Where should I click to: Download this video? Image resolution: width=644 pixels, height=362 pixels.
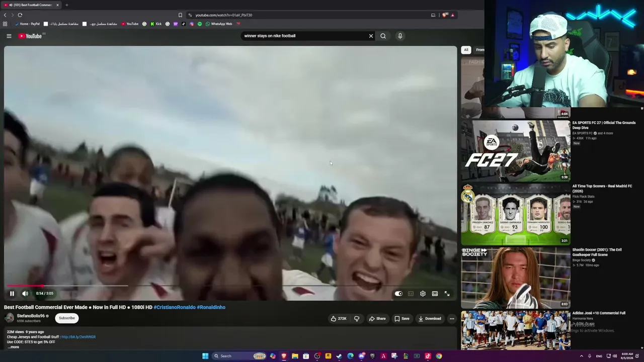(430, 318)
